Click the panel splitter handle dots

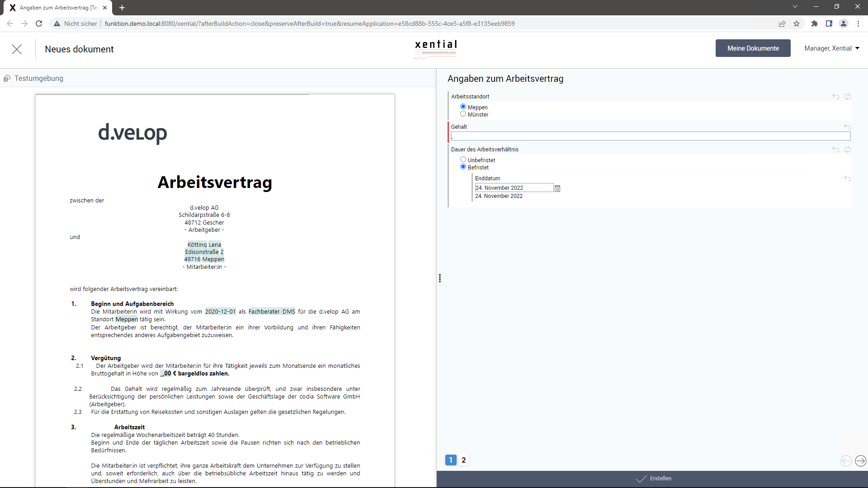(439, 278)
